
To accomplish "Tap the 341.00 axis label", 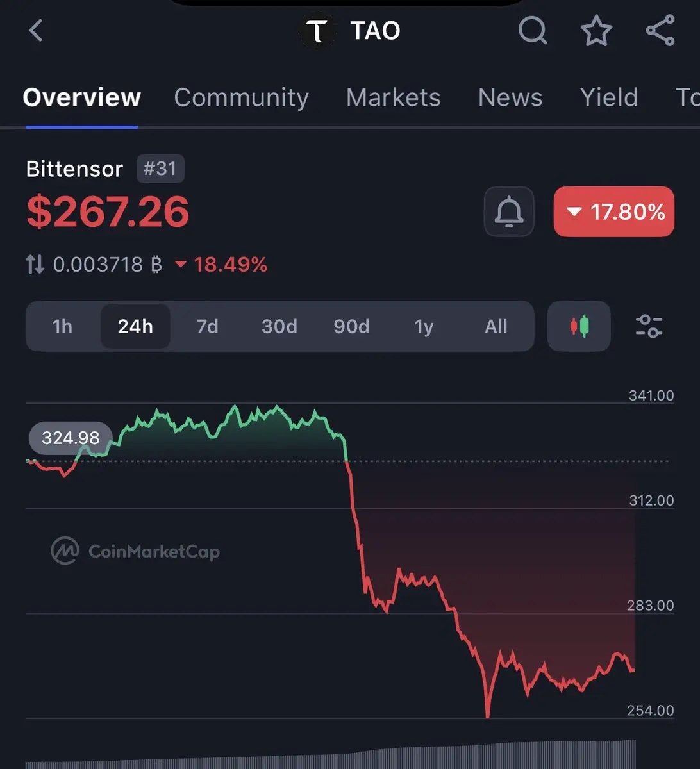I will pyautogui.click(x=651, y=395).
